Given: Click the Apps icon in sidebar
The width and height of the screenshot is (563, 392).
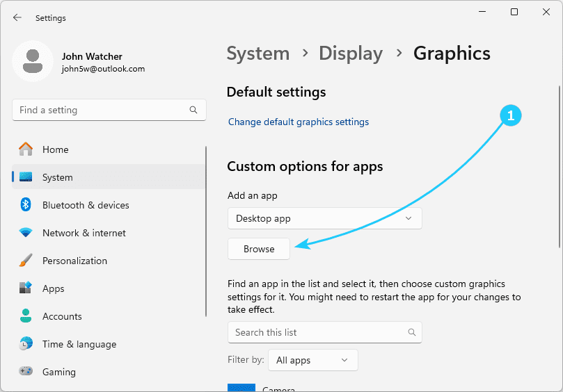Looking at the screenshot, I should (26, 288).
